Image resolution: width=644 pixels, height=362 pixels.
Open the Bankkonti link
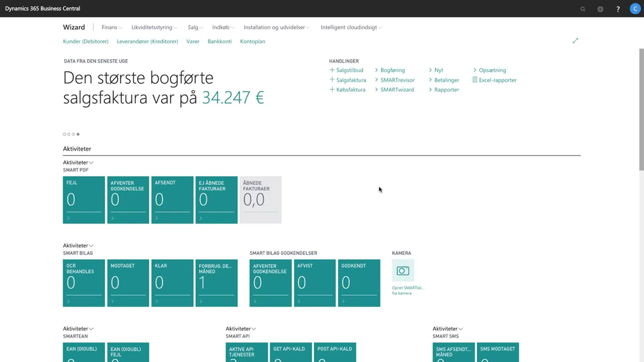point(220,41)
